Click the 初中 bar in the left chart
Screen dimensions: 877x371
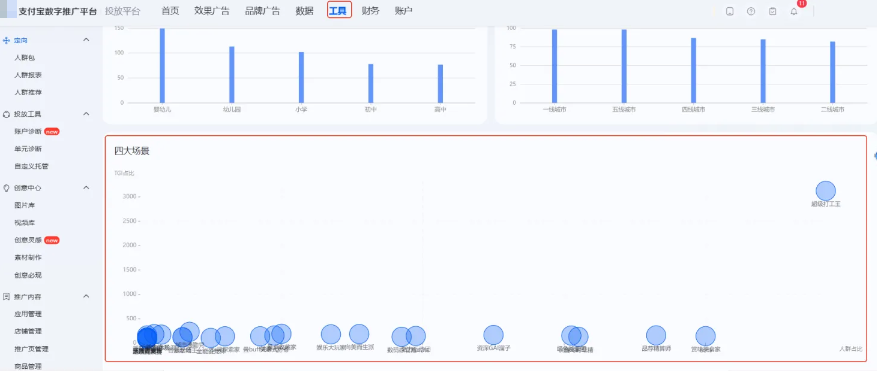[x=371, y=83]
